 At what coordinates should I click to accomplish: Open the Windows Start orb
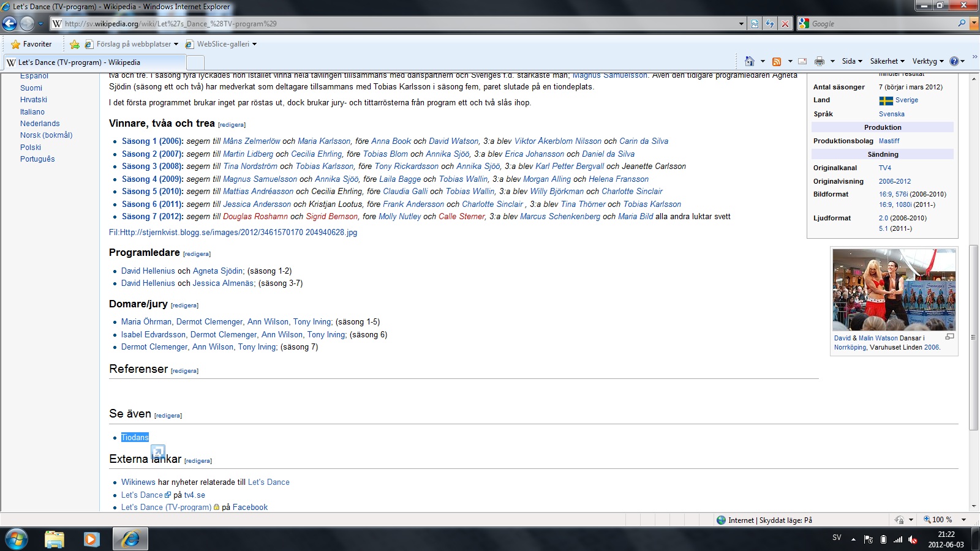pyautogui.click(x=17, y=539)
